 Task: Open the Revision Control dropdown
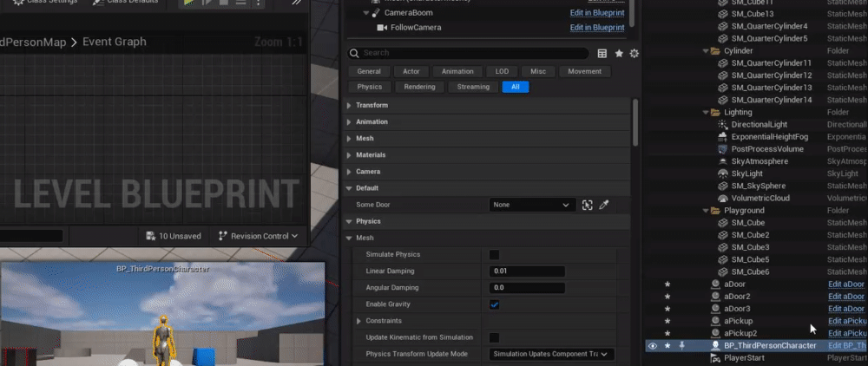click(x=258, y=236)
